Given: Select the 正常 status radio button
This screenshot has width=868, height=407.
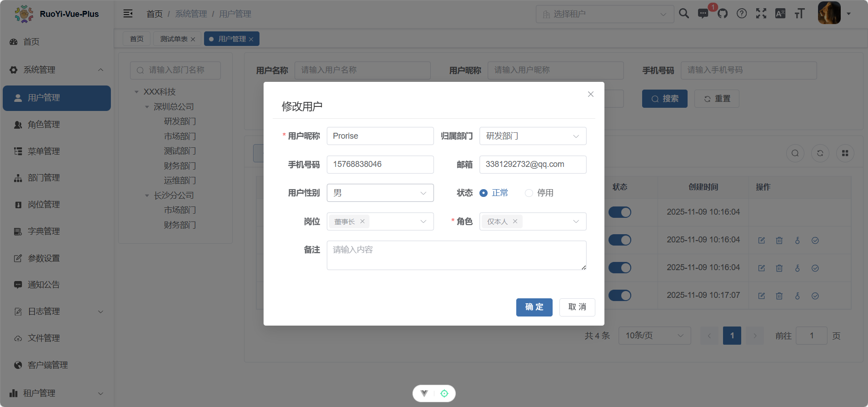Looking at the screenshot, I should tap(484, 193).
